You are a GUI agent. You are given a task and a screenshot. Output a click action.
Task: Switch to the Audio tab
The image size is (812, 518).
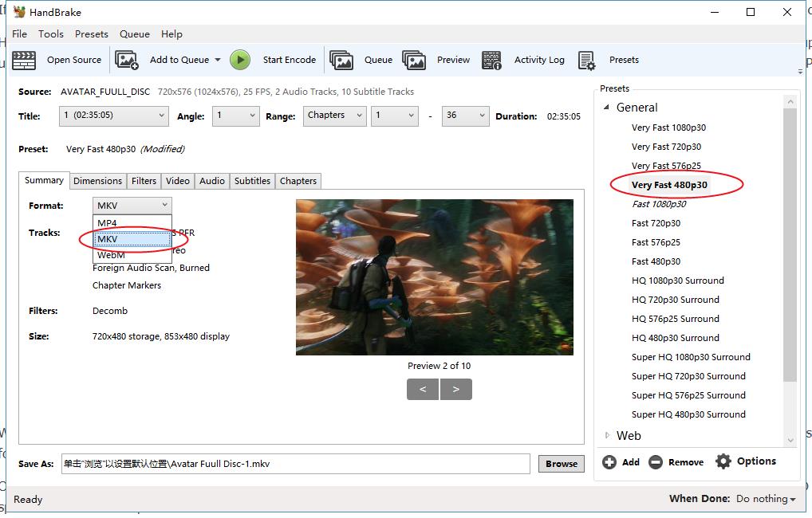pos(212,181)
